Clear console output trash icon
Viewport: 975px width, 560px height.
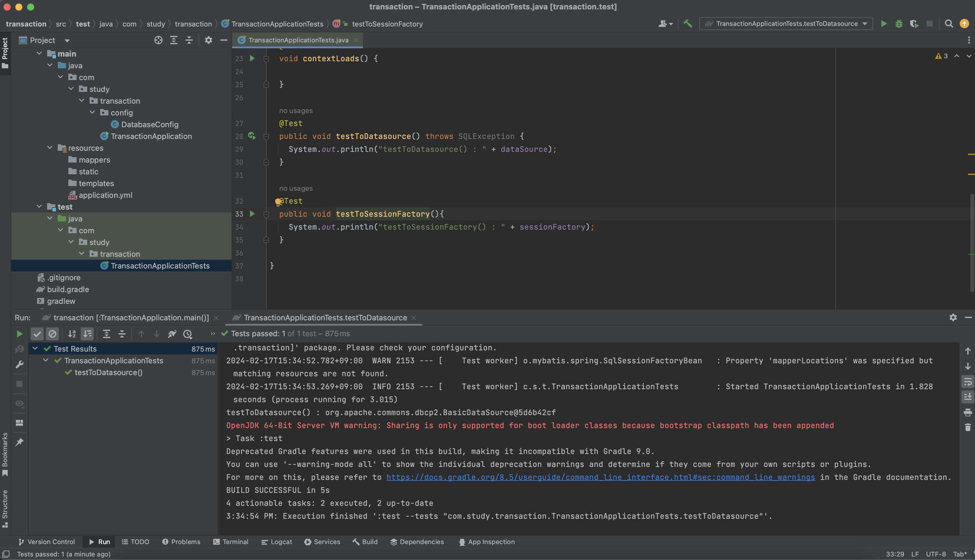click(x=968, y=427)
